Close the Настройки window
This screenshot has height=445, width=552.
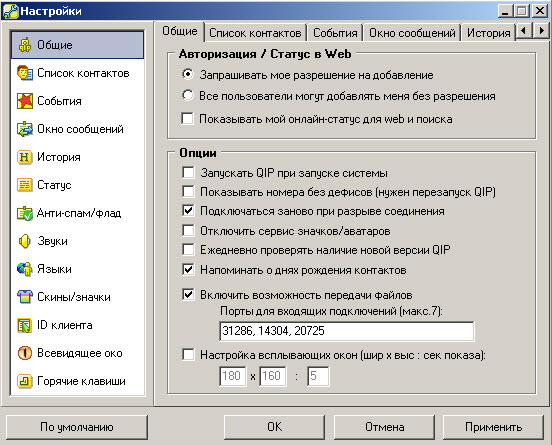540,11
